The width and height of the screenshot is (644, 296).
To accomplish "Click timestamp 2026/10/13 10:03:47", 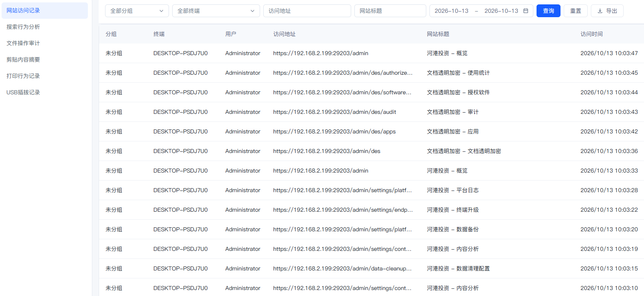I will [x=609, y=53].
